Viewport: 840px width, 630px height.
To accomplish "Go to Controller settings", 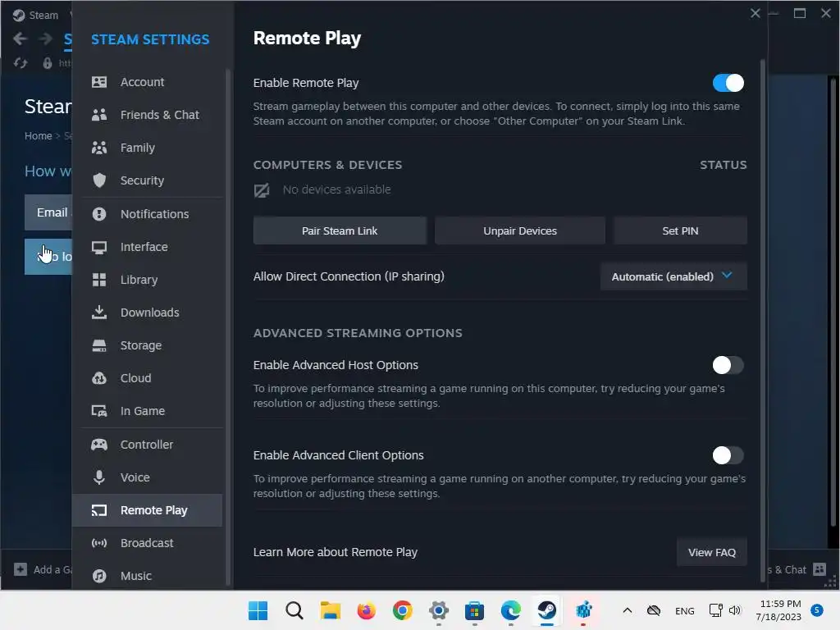I will click(x=148, y=445).
